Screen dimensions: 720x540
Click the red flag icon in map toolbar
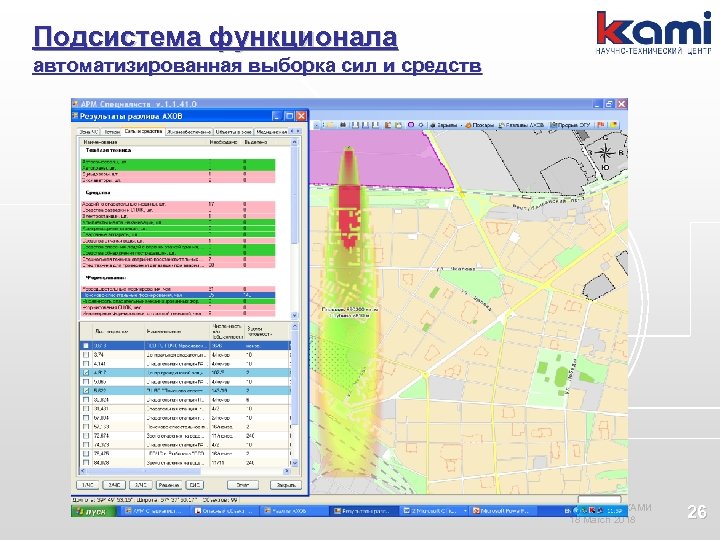(x=600, y=125)
